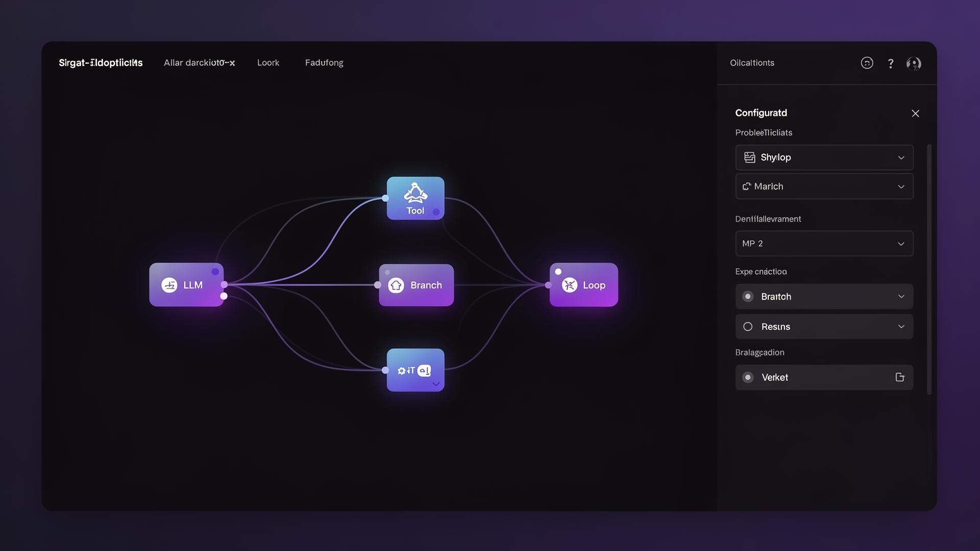Select the Resıns radio button
This screenshot has height=551, width=980.
coord(748,327)
